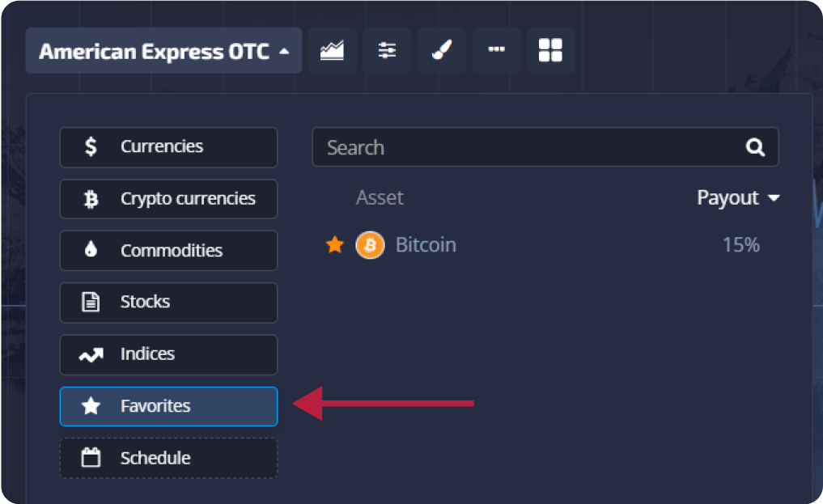
Task: Open the indicators settings sliders icon
Action: click(388, 51)
